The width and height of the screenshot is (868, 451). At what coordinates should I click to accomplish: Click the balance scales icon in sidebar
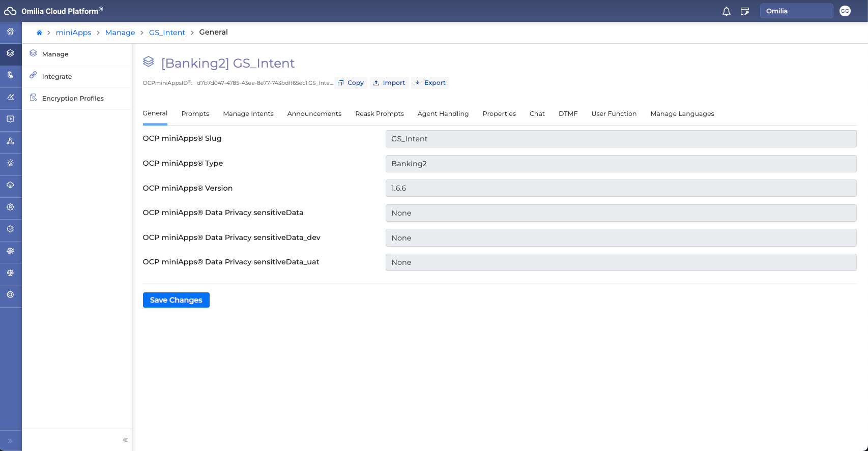[10, 273]
